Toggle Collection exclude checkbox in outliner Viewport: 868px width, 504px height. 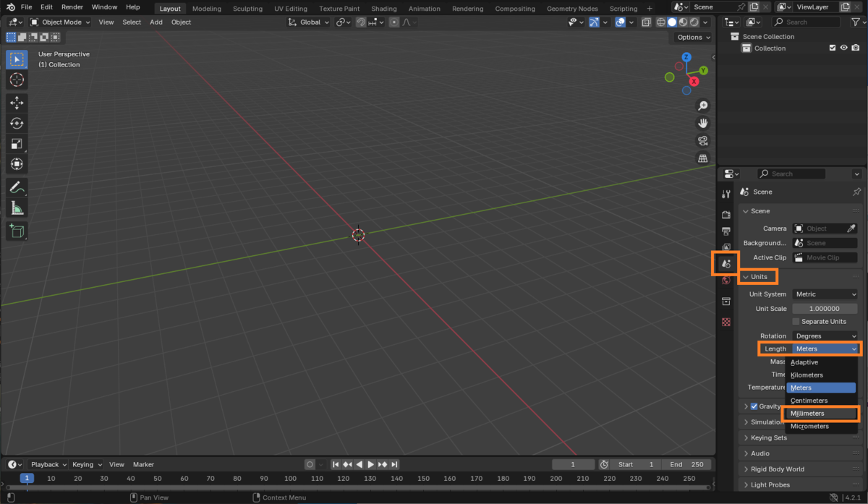pos(833,48)
